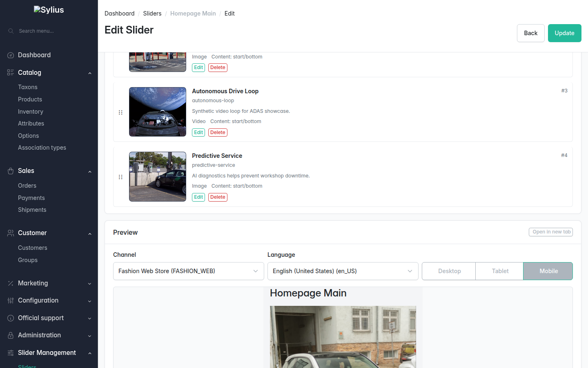Go to Payments in sidebar

point(31,198)
